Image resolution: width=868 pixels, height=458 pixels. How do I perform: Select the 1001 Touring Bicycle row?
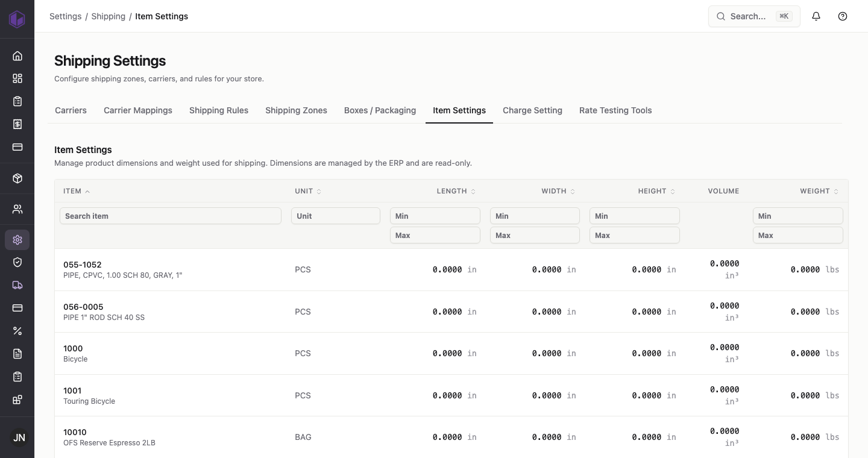click(451, 395)
